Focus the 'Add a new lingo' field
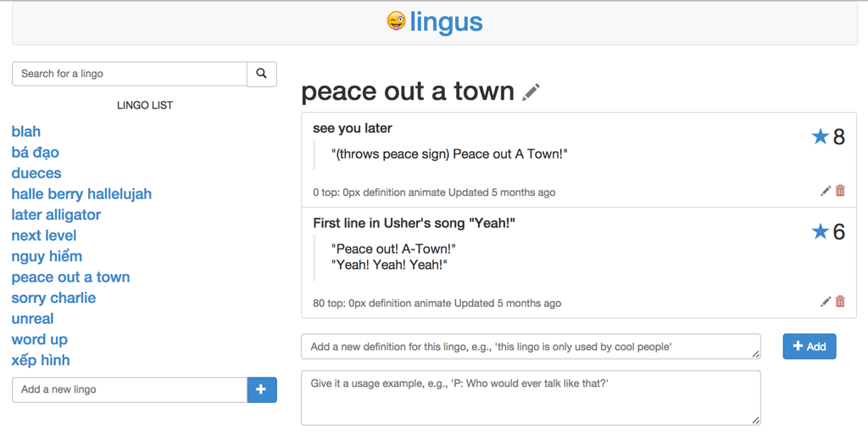 pos(130,389)
